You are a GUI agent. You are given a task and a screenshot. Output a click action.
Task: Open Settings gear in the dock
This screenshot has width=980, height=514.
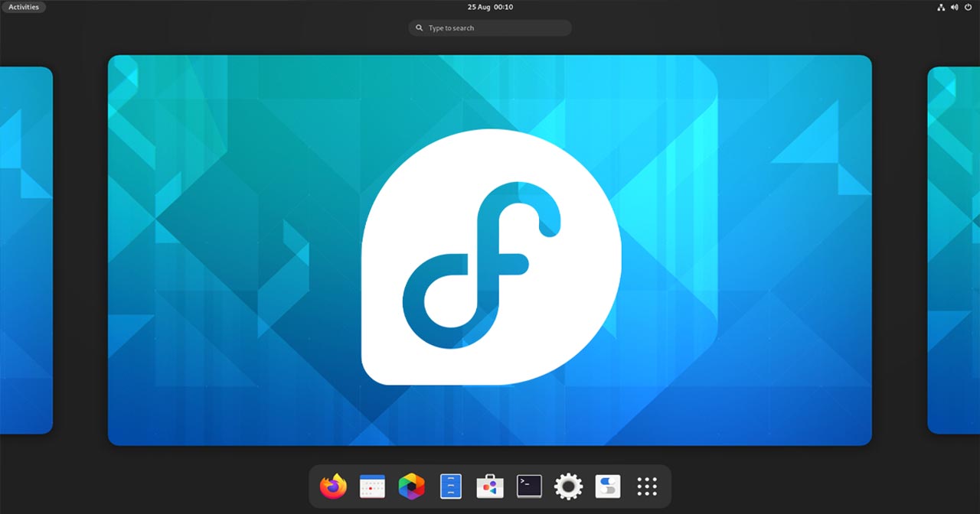point(568,486)
